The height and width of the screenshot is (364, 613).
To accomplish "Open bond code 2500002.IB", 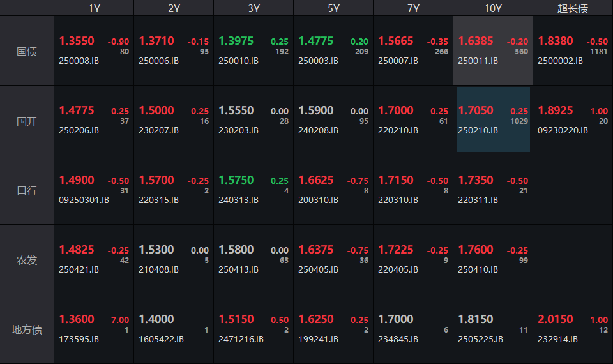I will (x=560, y=61).
